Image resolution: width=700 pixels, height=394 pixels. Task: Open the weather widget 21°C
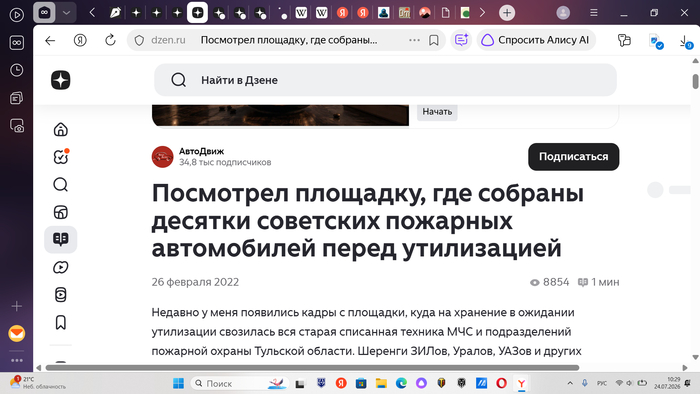38,383
